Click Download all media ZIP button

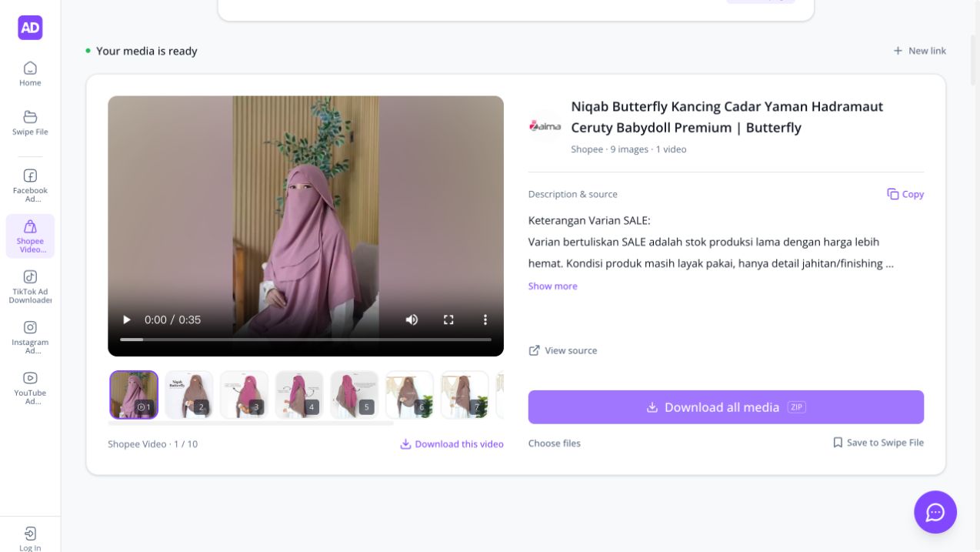coord(726,407)
